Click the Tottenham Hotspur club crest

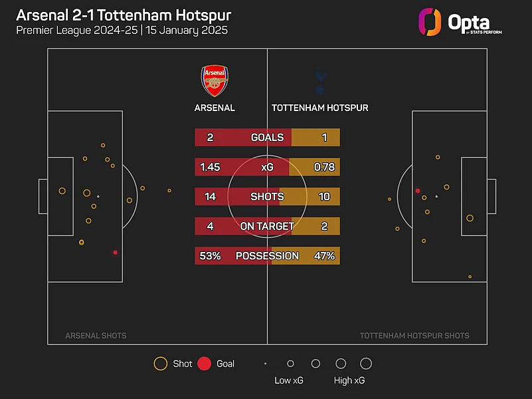pos(319,81)
